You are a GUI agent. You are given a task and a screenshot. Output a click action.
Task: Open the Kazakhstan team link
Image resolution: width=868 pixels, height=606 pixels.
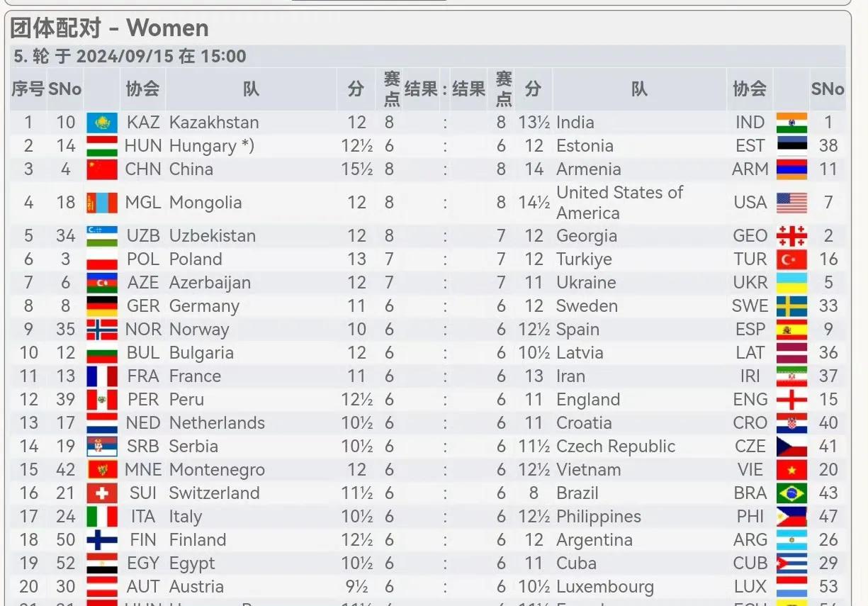tap(214, 123)
